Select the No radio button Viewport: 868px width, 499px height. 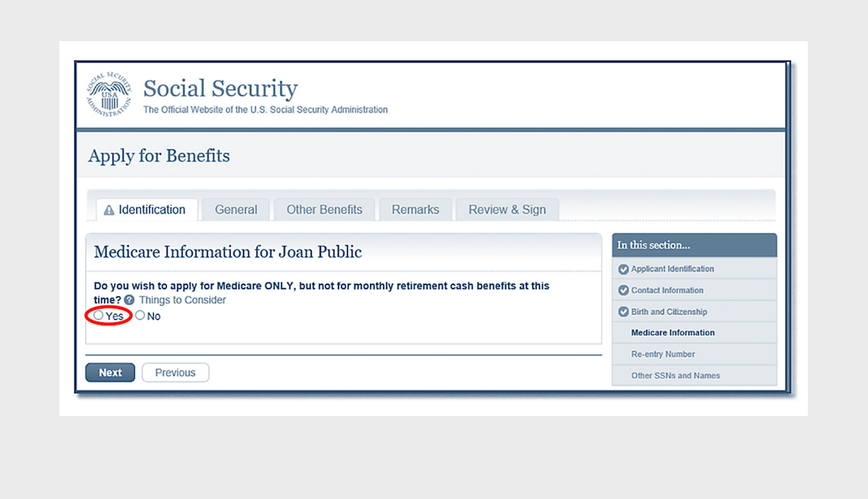[139, 315]
